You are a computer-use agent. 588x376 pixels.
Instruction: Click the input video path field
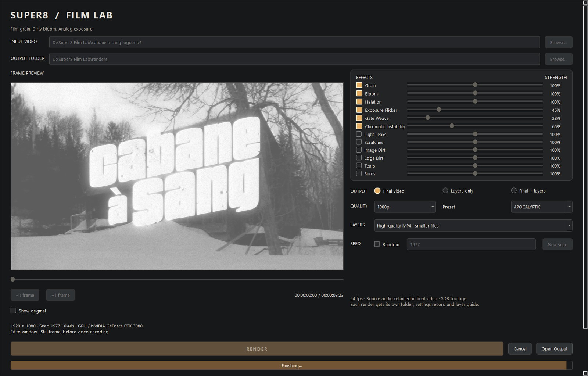[x=294, y=42]
